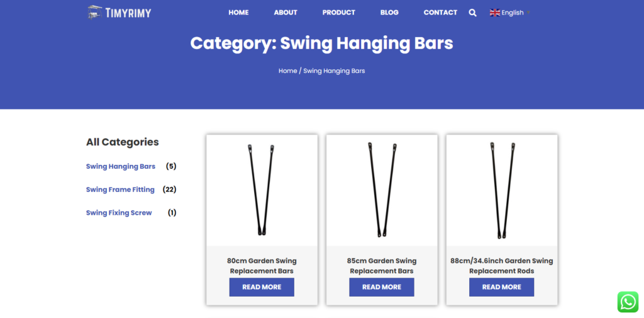View the 88cm swing rods product image
Image resolution: width=644 pixels, height=318 pixels.
tap(502, 190)
